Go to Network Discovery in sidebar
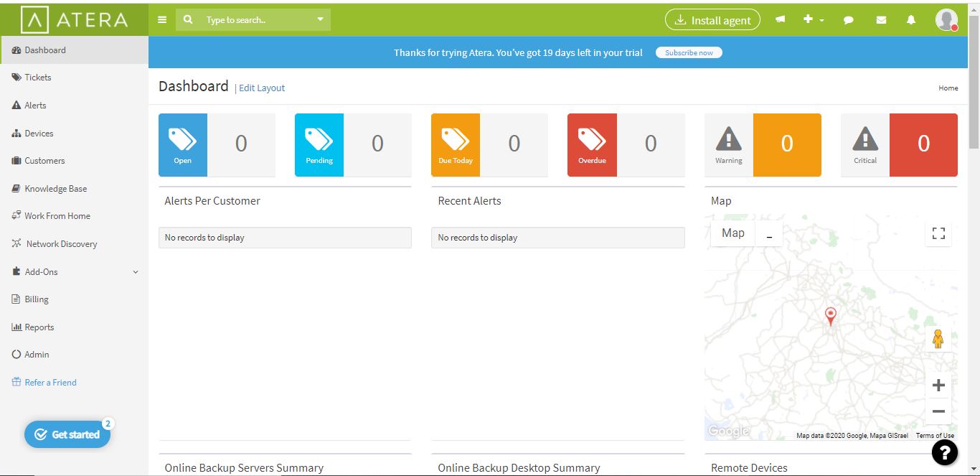Viewport: 980px width, 476px height. click(x=61, y=244)
